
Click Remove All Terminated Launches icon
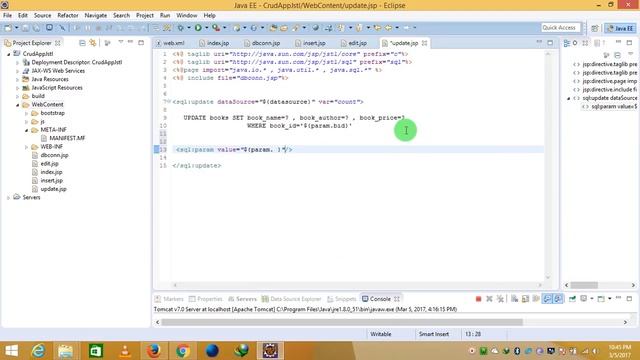[500, 299]
